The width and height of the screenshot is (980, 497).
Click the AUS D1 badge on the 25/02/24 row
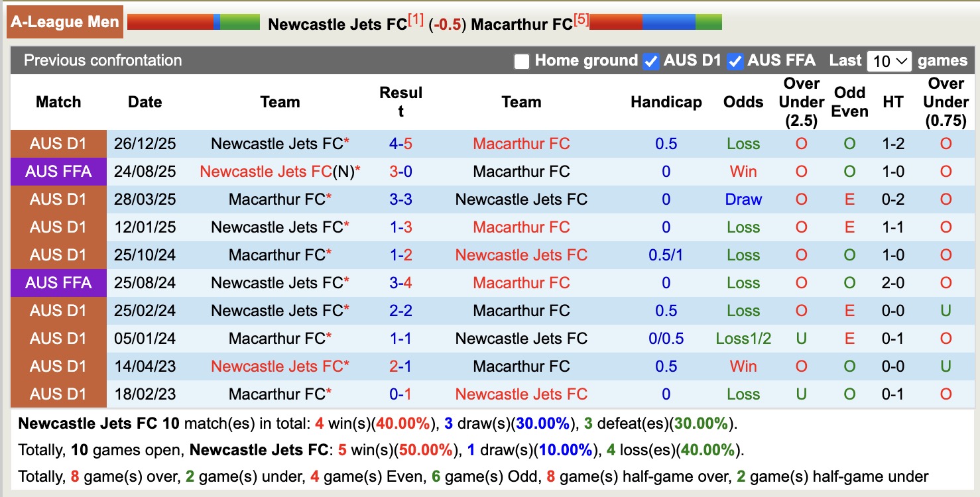58,310
